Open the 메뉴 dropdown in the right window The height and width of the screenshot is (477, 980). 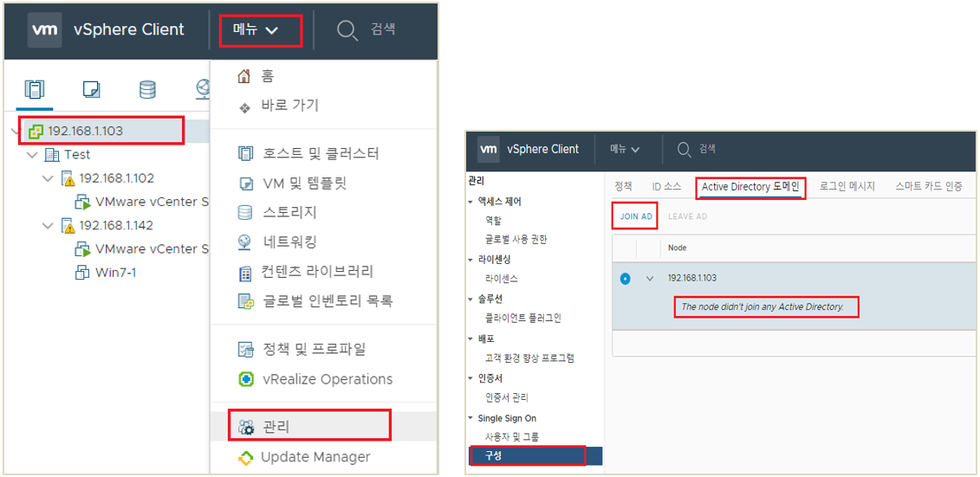[x=625, y=149]
